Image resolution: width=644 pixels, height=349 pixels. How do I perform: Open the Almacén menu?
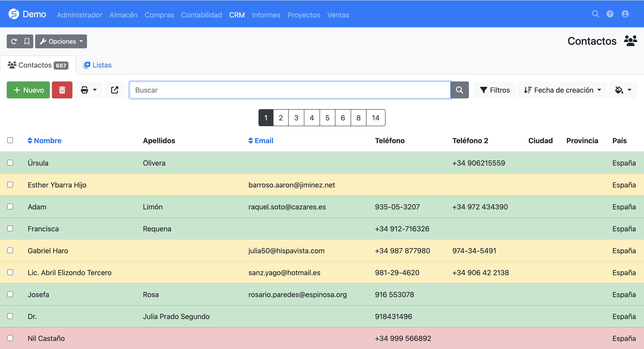pos(123,15)
